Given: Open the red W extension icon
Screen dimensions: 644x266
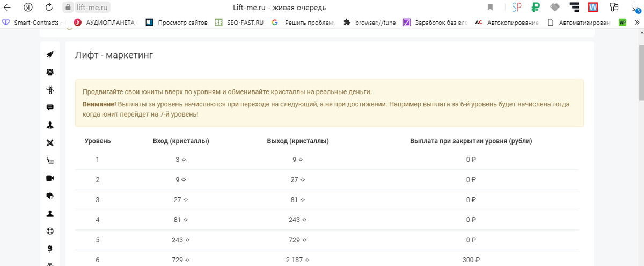Looking at the screenshot, I should coord(593,8).
